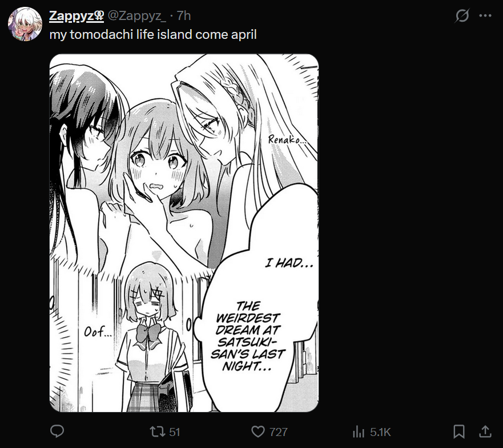Open the reply speech-bubble icon
This screenshot has height=448, width=503.
[58, 431]
